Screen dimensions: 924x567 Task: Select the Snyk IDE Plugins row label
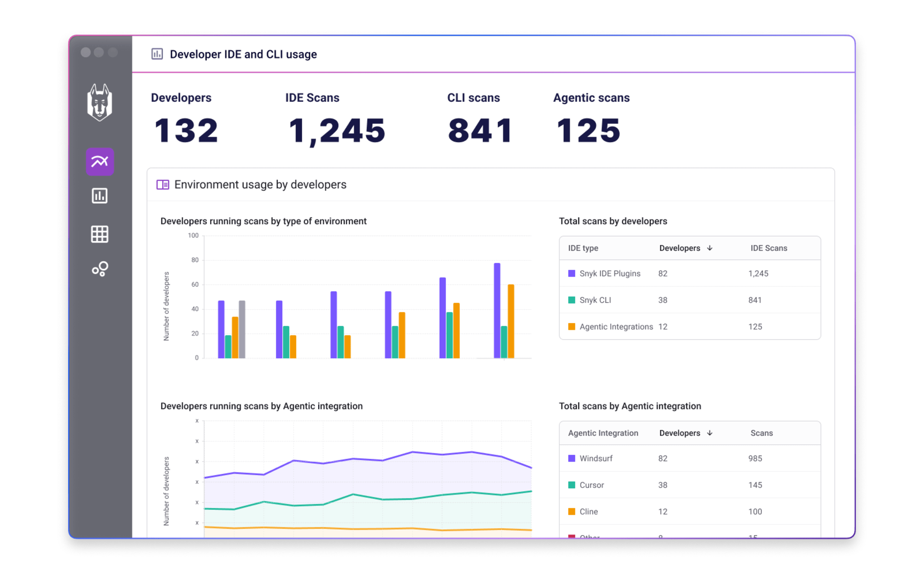[x=610, y=273]
